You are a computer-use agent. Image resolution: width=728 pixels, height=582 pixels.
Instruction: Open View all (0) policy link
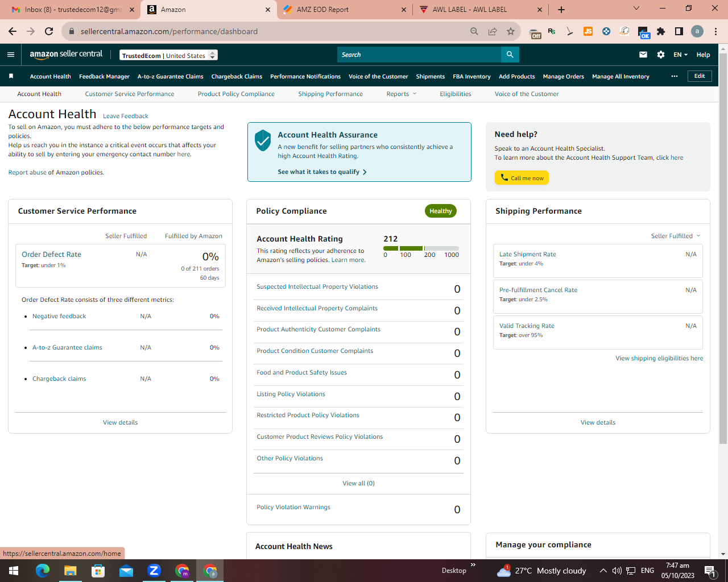pyautogui.click(x=358, y=483)
